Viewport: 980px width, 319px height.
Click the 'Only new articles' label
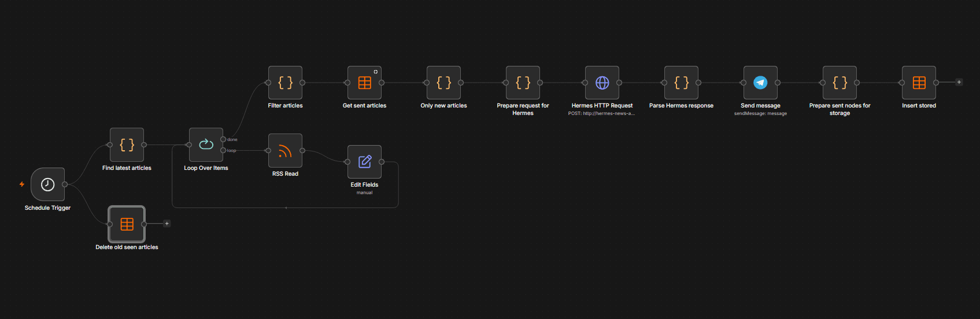click(443, 106)
